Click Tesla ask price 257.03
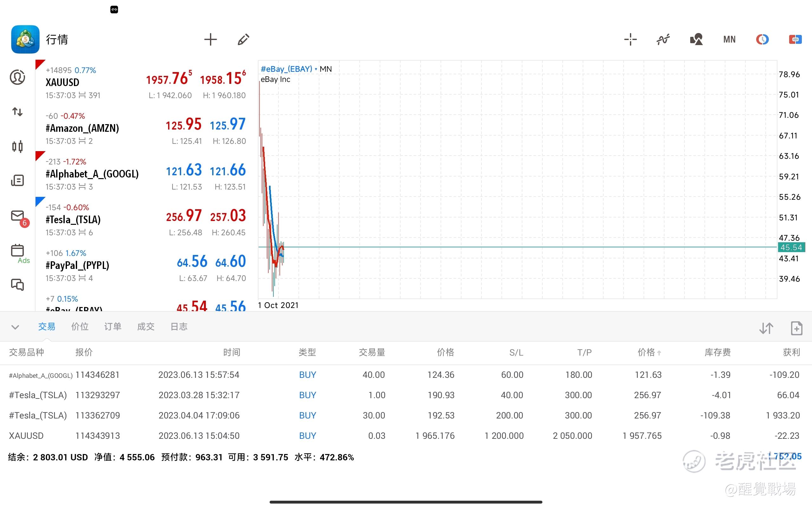Image resolution: width=812 pixels, height=508 pixels. click(228, 215)
